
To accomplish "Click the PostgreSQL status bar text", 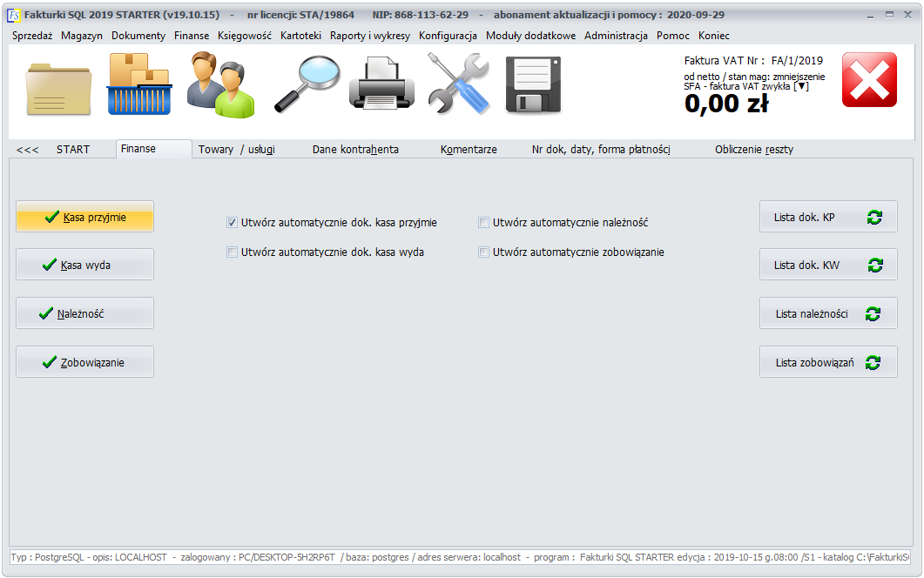I will click(460, 557).
